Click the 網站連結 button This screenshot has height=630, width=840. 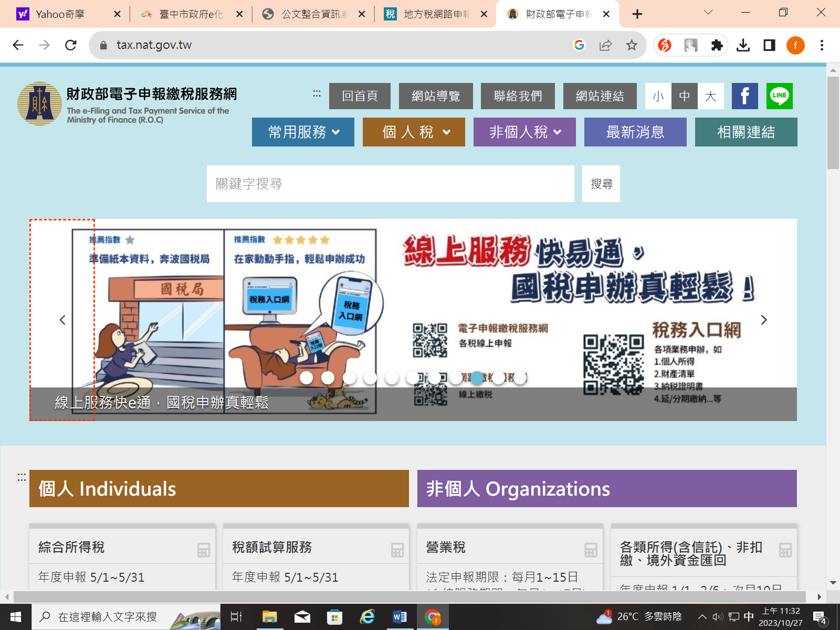pyautogui.click(x=600, y=96)
